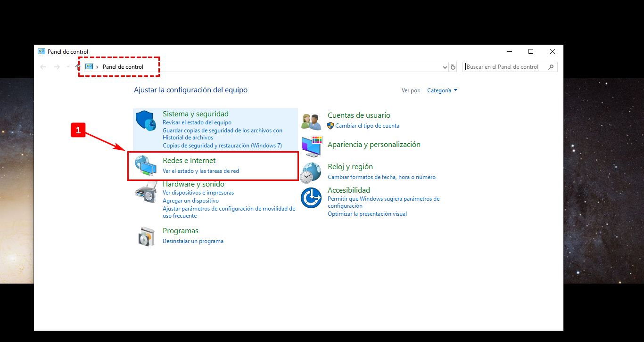Expand the address bar history dropdown arrow
This screenshot has height=342, width=644.
445,67
